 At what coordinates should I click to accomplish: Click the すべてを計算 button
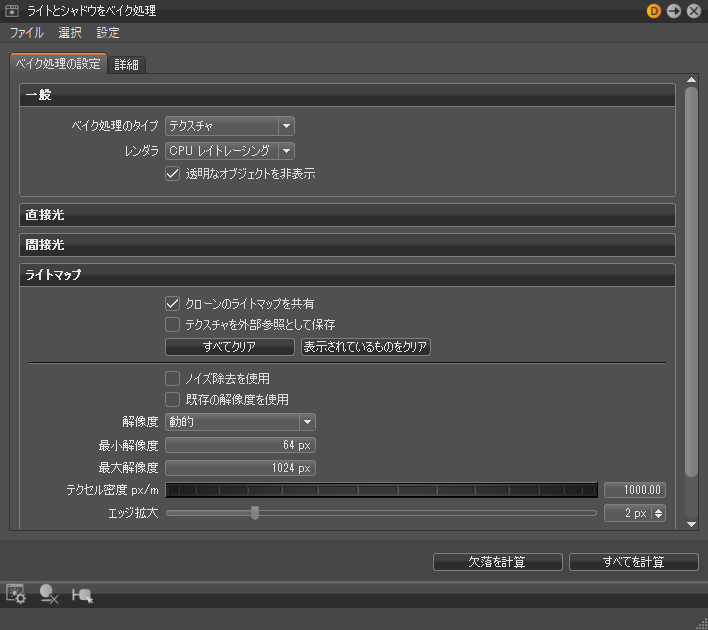(x=633, y=562)
